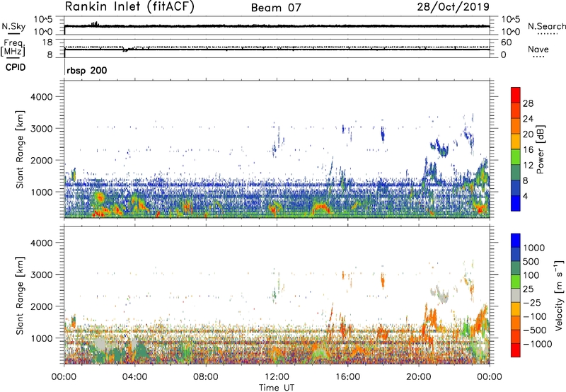566x392 pixels.
Task: Click the '18' tick on frequency axis
Action: tap(47, 42)
